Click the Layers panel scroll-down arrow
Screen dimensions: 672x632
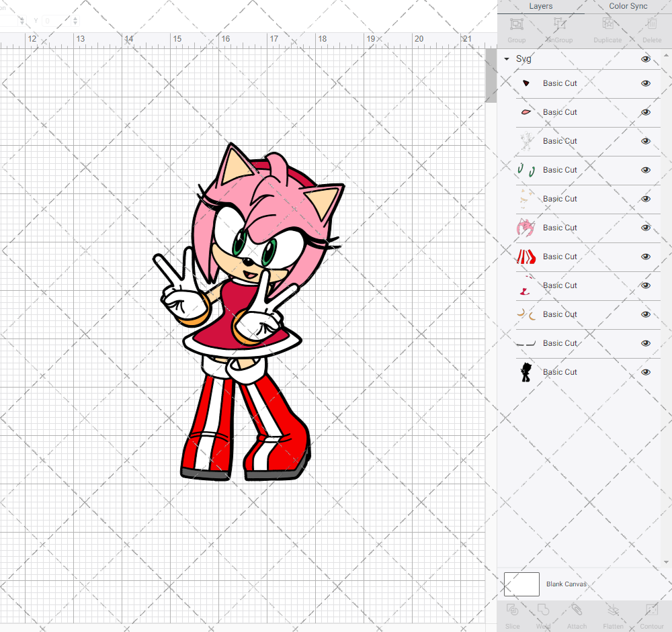click(x=665, y=562)
